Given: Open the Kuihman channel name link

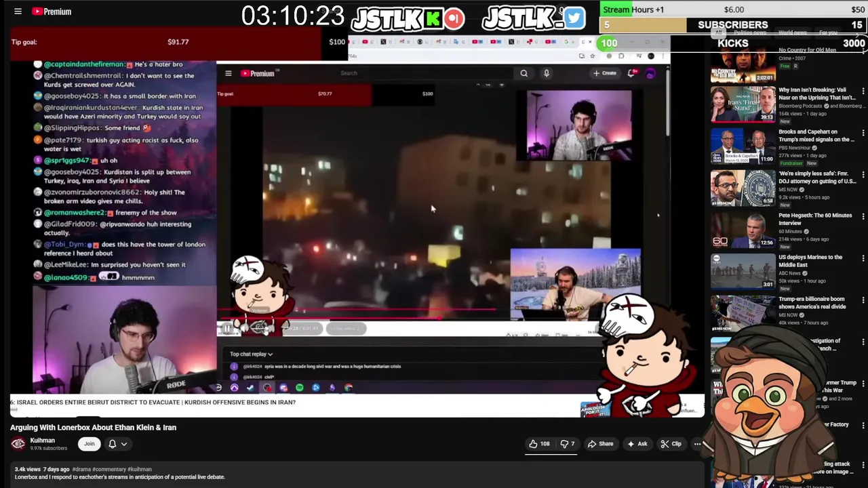Looking at the screenshot, I should 43,441.
